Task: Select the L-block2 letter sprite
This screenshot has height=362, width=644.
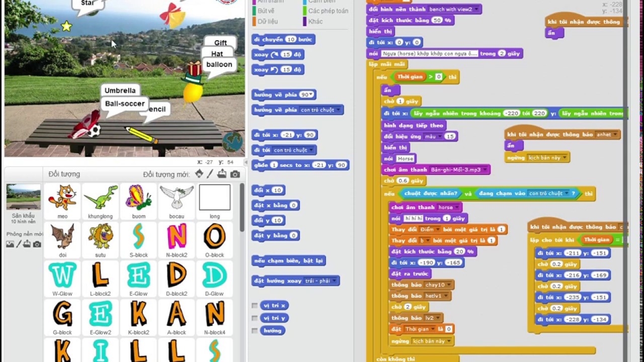Action: pos(101,279)
